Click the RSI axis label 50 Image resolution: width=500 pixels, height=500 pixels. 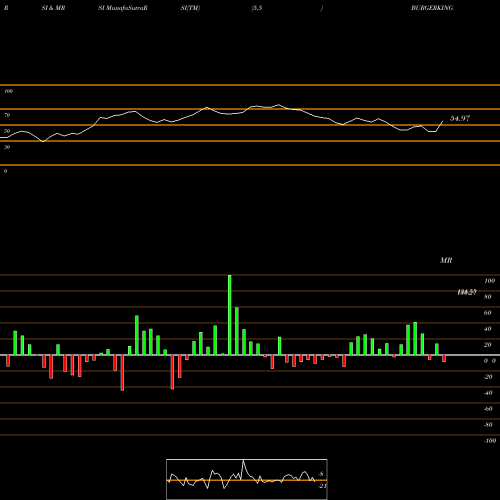tap(7, 131)
